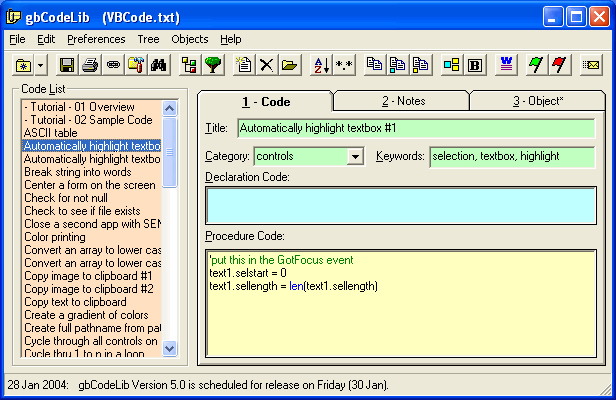Select 'Create a gradient of colors'
Viewport: 616px width, 400px height.
tap(92, 315)
